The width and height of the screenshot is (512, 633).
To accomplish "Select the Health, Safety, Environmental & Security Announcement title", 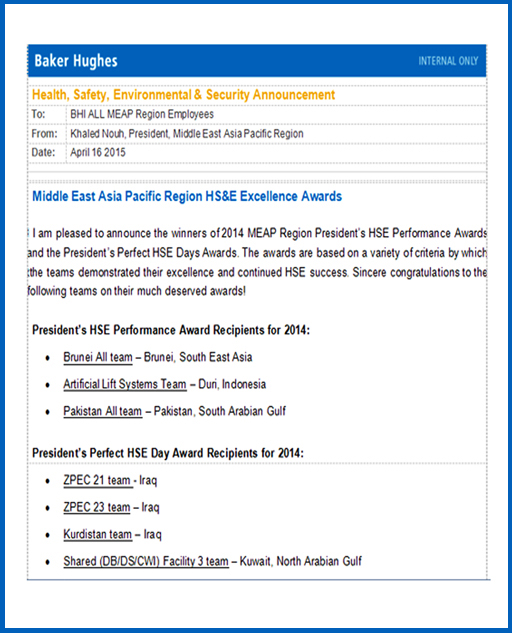I will click(183, 95).
